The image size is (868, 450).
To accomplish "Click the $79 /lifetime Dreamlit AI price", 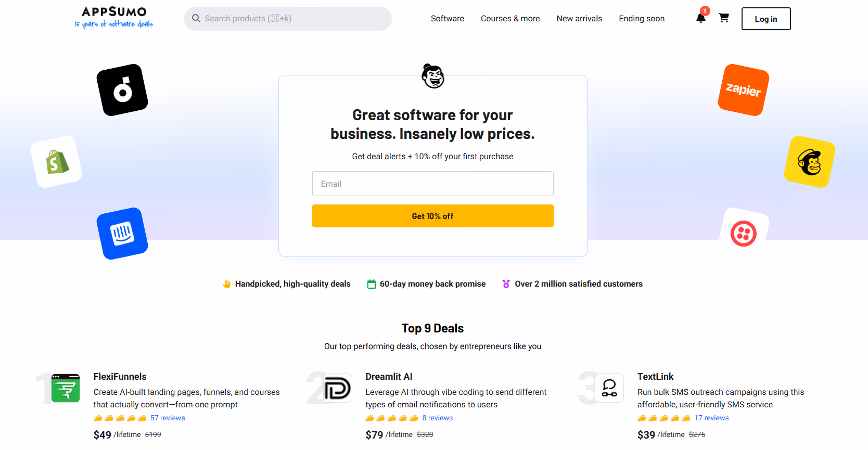I will point(389,434).
